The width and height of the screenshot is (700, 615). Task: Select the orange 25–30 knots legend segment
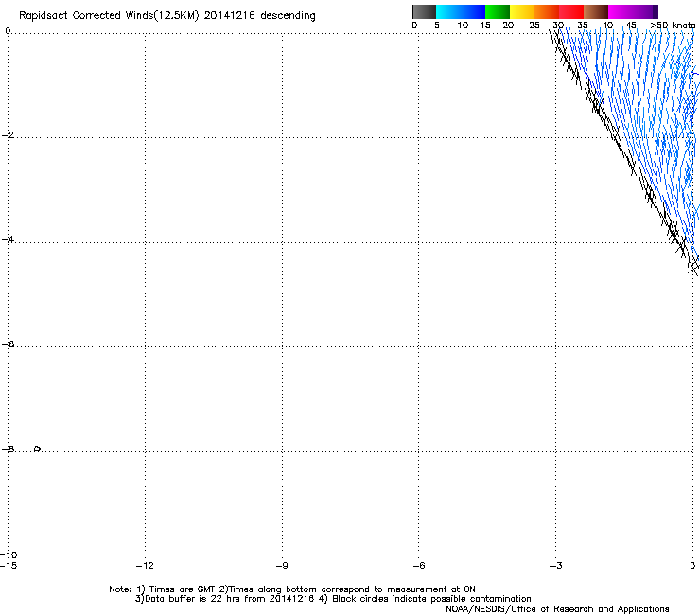tap(547, 11)
